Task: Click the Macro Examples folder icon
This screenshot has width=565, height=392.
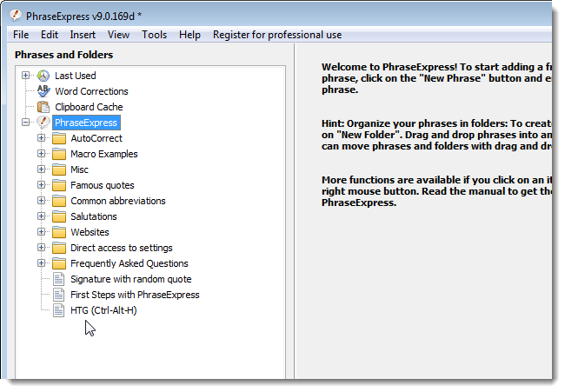Action: pyautogui.click(x=59, y=154)
